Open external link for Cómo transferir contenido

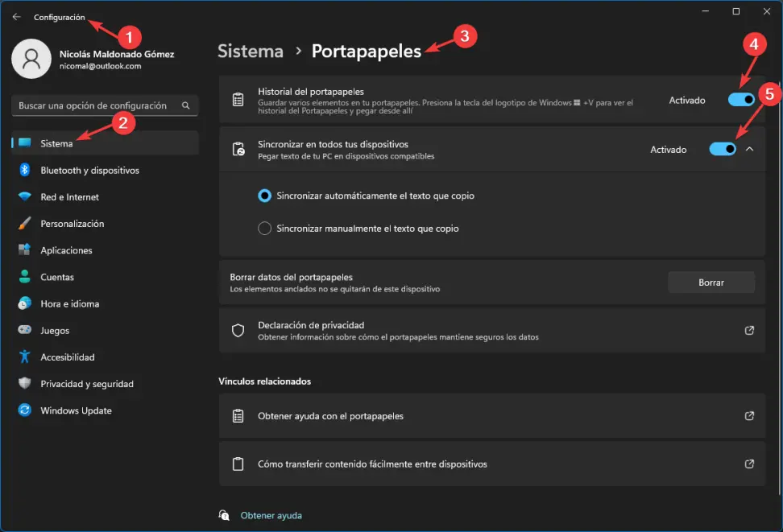(x=749, y=464)
